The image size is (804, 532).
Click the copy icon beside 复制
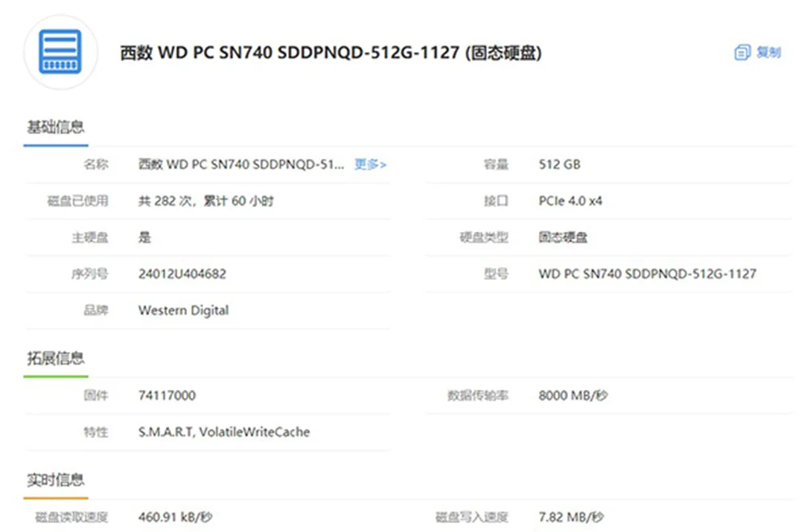[x=741, y=52]
